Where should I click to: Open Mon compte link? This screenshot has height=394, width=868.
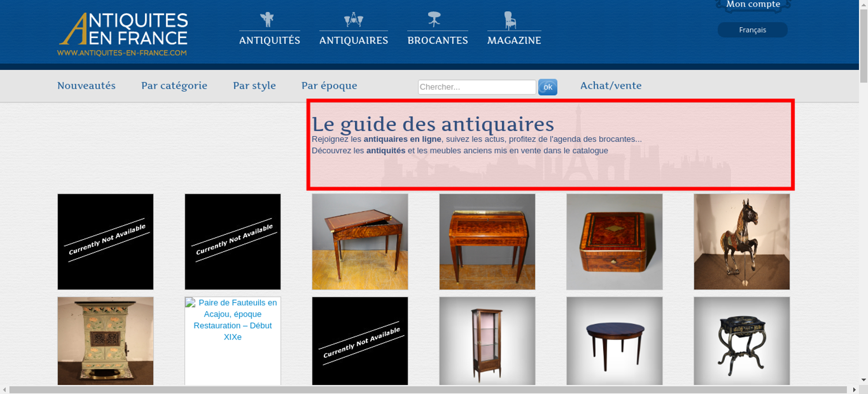coord(753,5)
